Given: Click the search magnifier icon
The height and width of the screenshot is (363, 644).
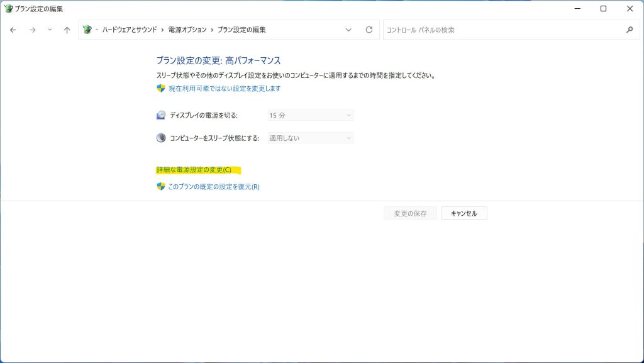Looking at the screenshot, I should point(630,30).
